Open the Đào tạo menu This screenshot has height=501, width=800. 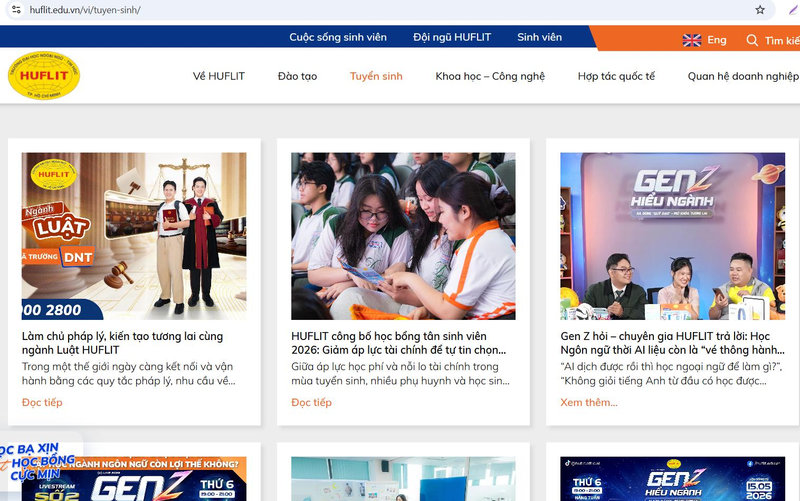(x=297, y=76)
